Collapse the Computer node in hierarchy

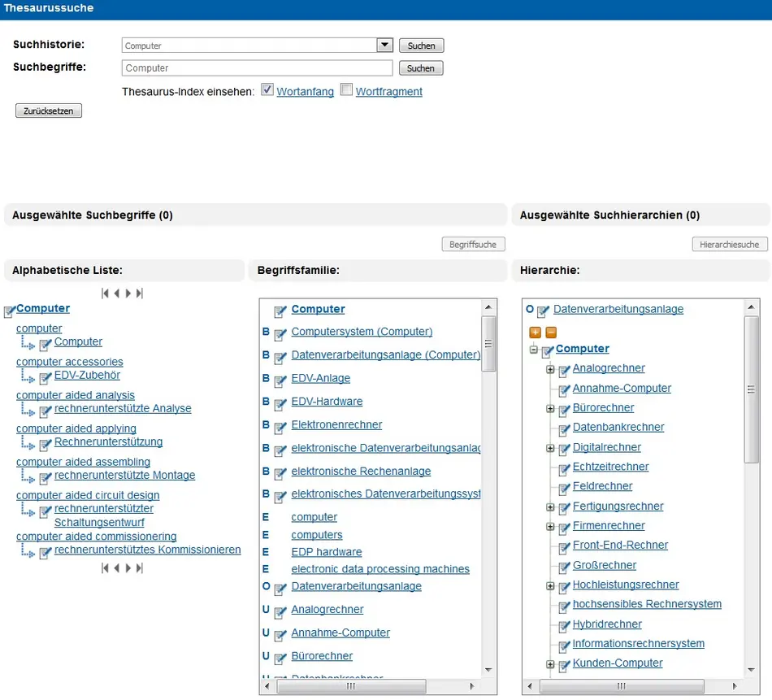coord(534,350)
